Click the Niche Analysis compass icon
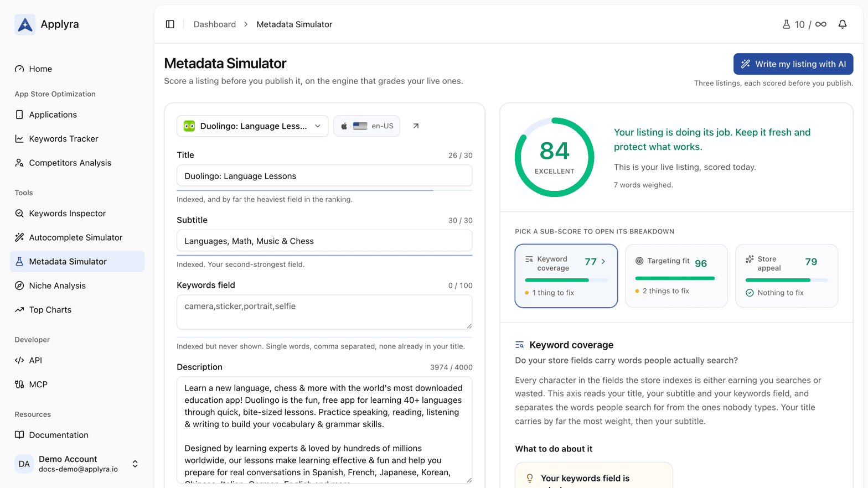This screenshot has width=868, height=488. 19,285
